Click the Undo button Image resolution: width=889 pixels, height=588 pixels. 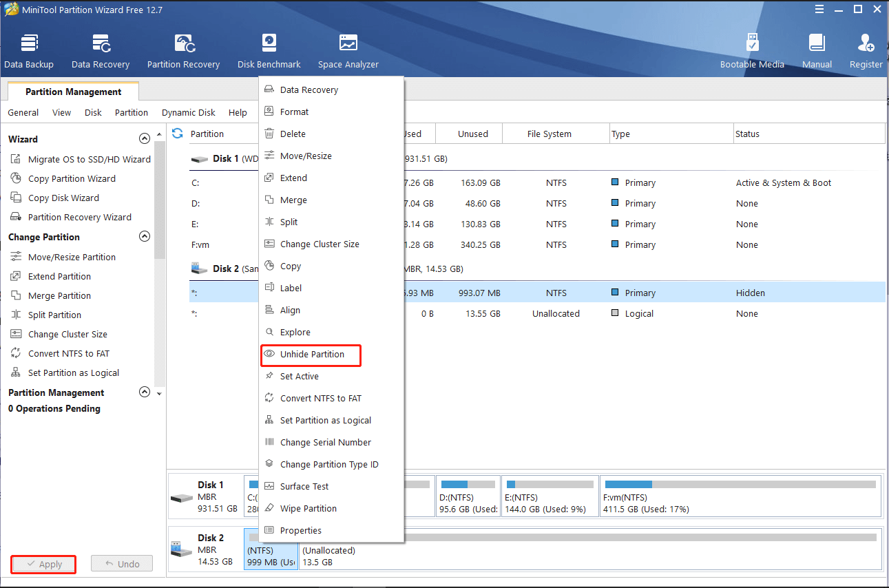click(x=122, y=564)
